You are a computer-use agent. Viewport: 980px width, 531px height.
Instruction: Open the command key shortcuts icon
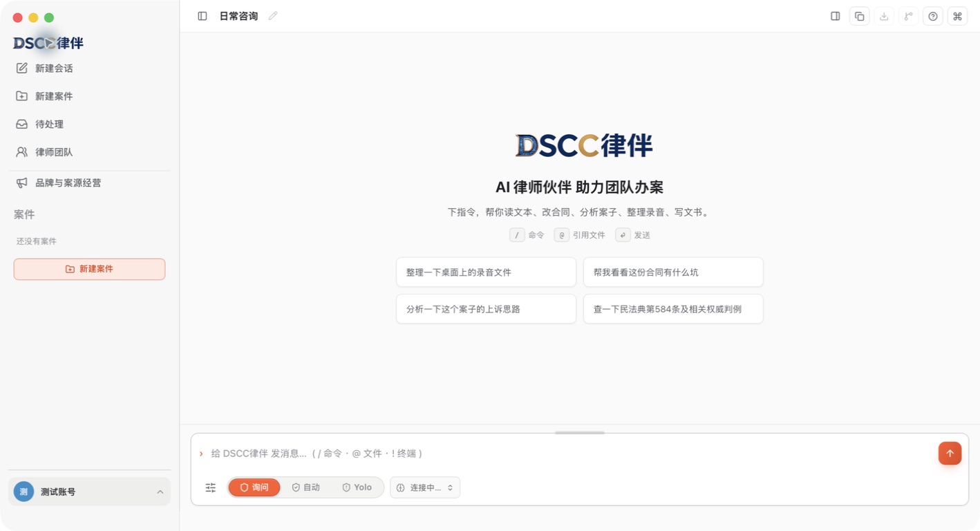click(957, 16)
